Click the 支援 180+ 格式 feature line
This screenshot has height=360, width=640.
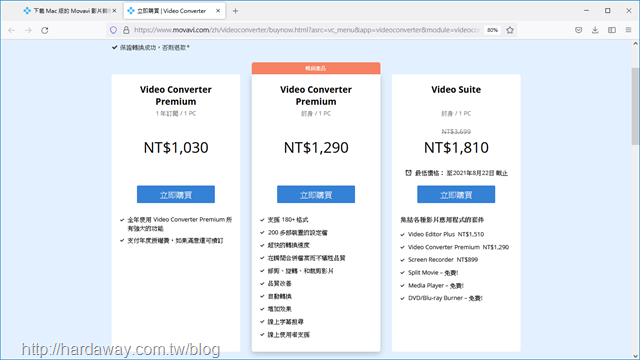coord(288,220)
